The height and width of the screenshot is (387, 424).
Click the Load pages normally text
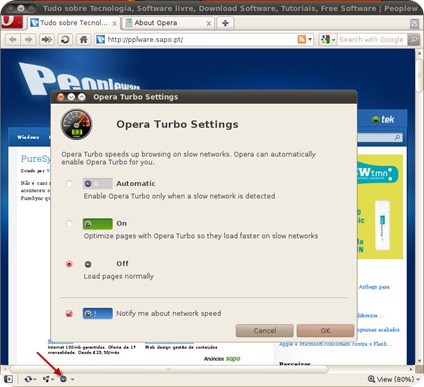(x=119, y=276)
